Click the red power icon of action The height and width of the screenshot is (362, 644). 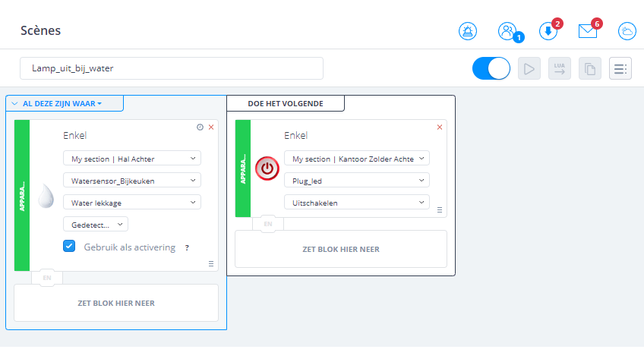[267, 168]
